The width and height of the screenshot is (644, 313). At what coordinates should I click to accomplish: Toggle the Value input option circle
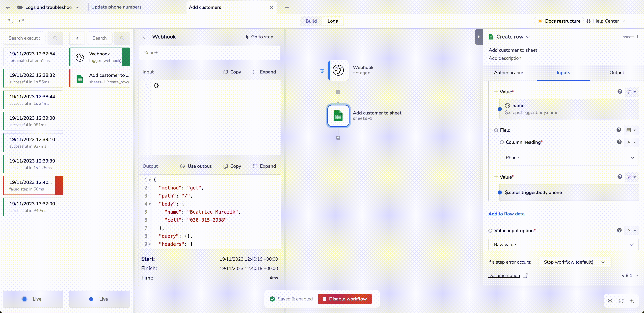[490, 231]
